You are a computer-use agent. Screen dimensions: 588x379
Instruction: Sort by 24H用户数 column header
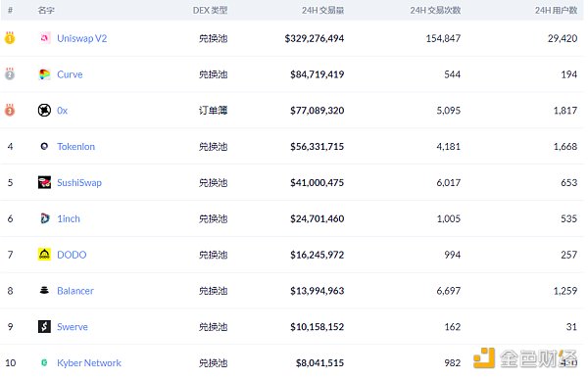pos(556,10)
